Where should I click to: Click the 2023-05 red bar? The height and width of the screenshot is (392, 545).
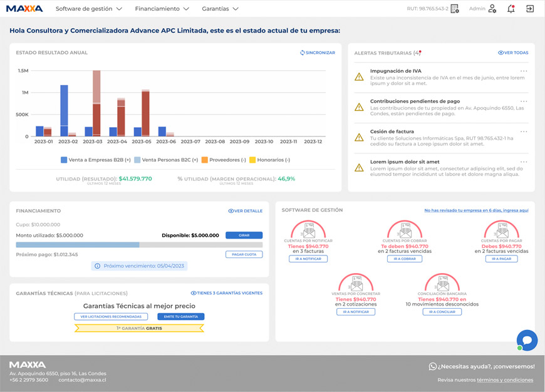pos(145,113)
